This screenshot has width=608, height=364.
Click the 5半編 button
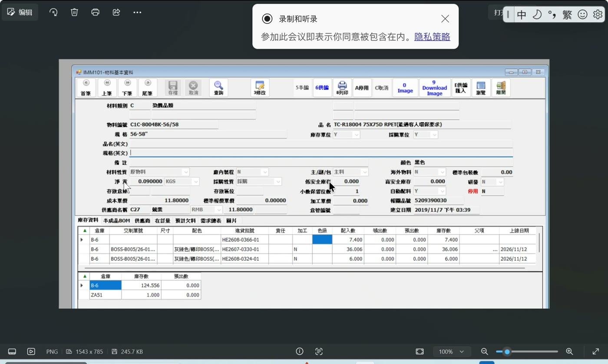coord(302,88)
